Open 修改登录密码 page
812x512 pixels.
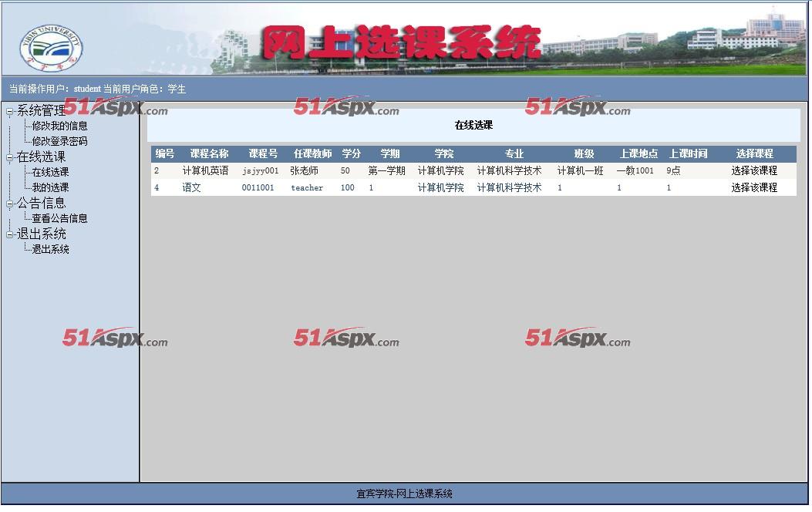pyautogui.click(x=59, y=141)
